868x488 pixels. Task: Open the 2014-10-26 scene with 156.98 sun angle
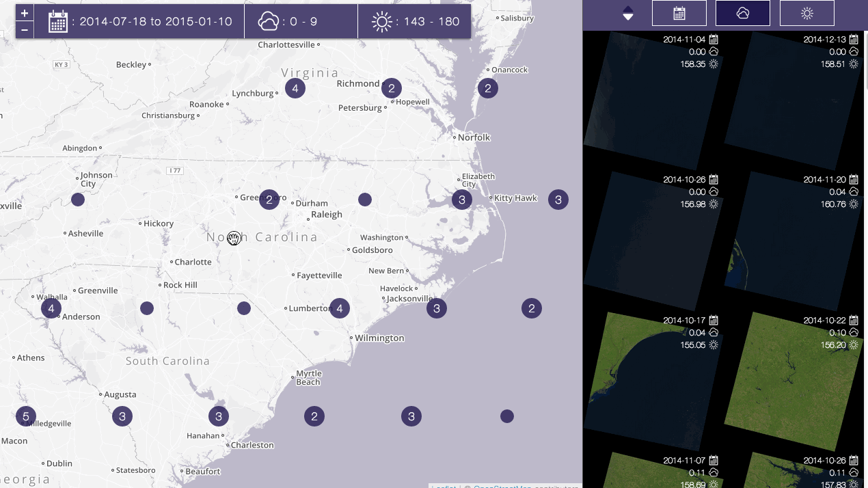pos(652,241)
